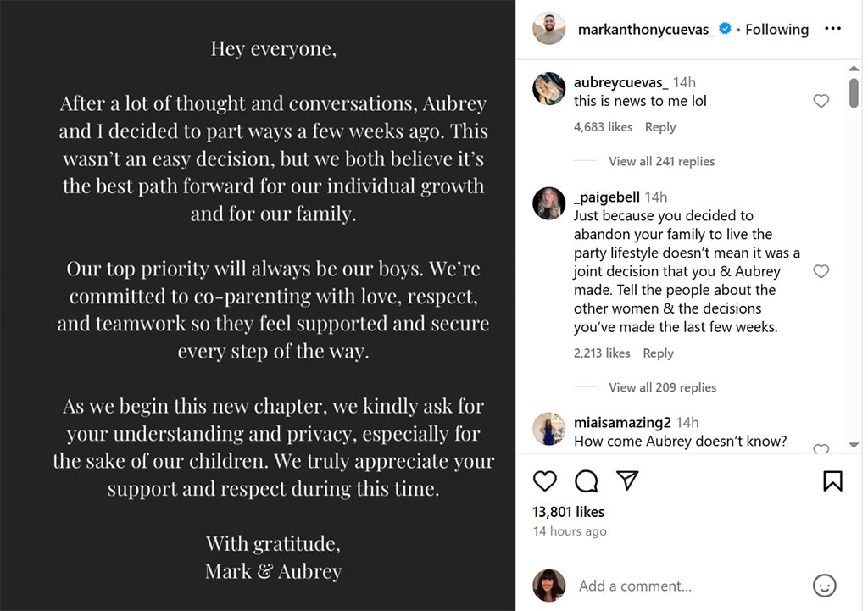Open the emoji picker in the comment field
Viewport: 868px width, 611px height.
click(x=823, y=586)
